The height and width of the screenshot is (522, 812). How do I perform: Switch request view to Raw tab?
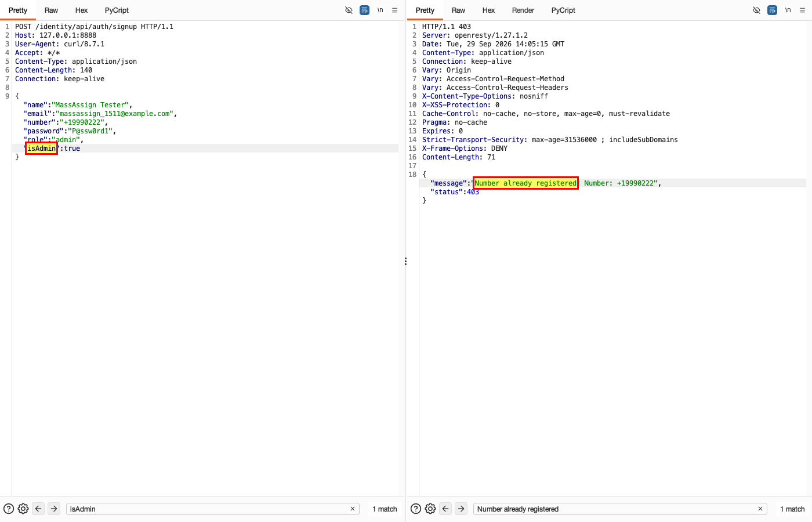[51, 10]
